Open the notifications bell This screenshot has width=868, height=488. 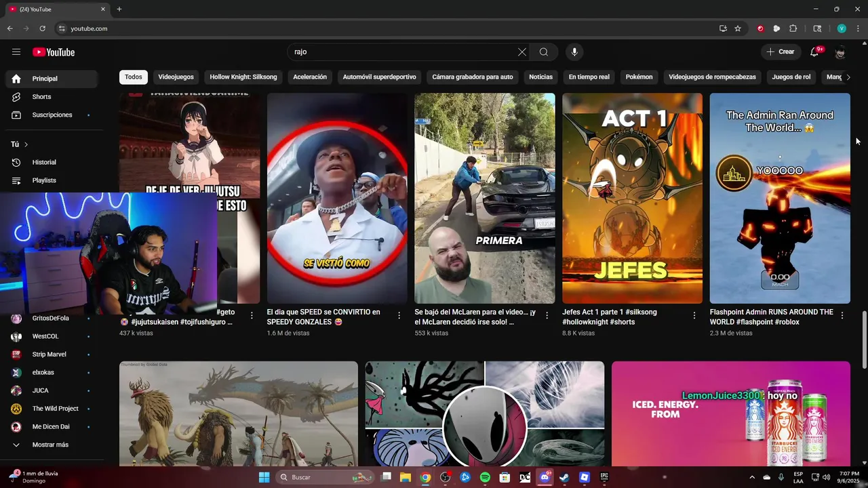point(815,52)
